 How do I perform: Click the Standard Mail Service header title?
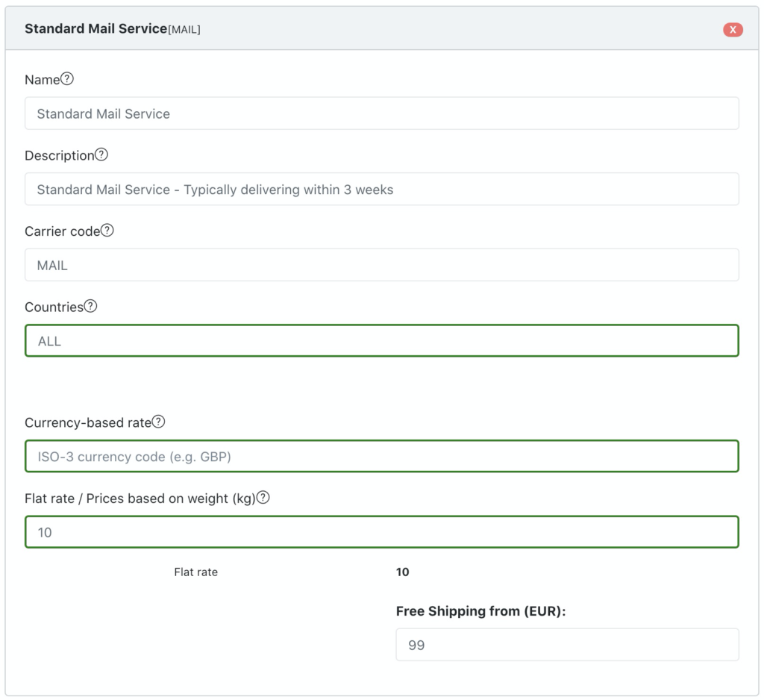95,29
